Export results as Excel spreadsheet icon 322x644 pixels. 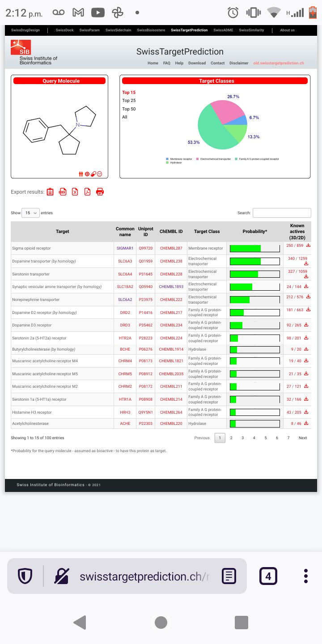coord(75,192)
